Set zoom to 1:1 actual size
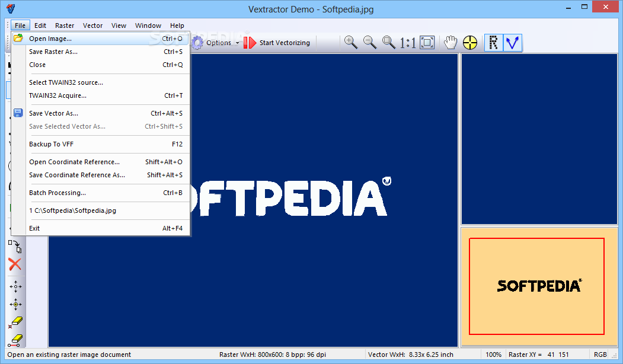The width and height of the screenshot is (623, 364). pyautogui.click(x=408, y=43)
